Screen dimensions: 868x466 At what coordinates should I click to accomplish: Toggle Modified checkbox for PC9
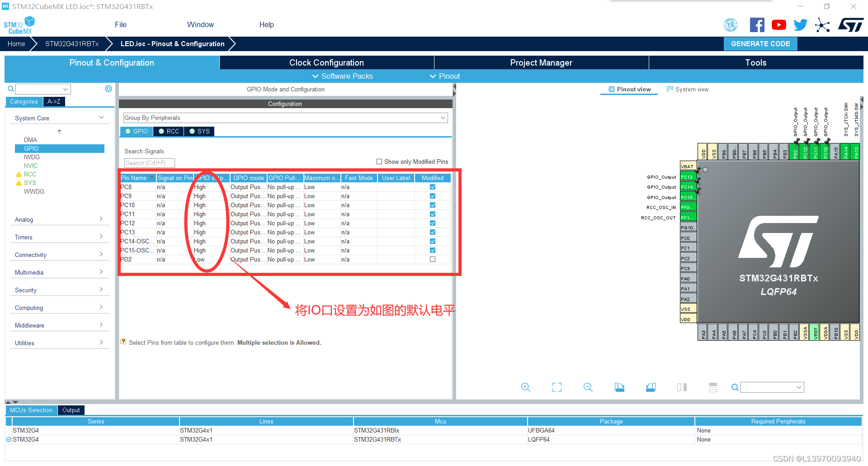(433, 196)
